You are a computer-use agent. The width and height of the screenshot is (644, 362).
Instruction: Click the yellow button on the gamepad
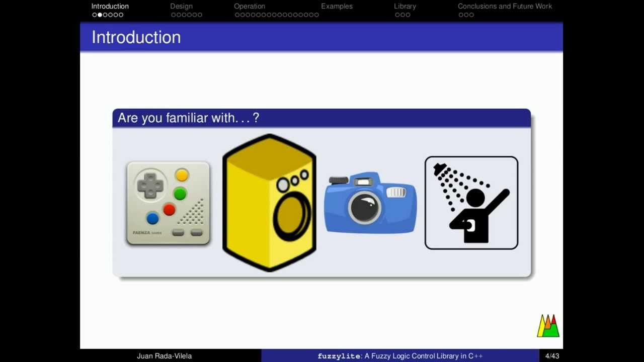pos(182,175)
